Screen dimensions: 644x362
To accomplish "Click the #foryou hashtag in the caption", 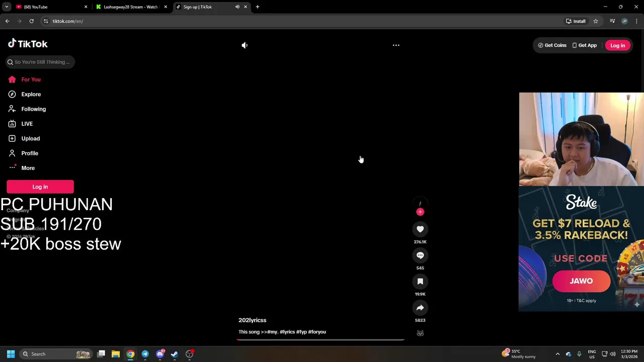I will (317, 332).
